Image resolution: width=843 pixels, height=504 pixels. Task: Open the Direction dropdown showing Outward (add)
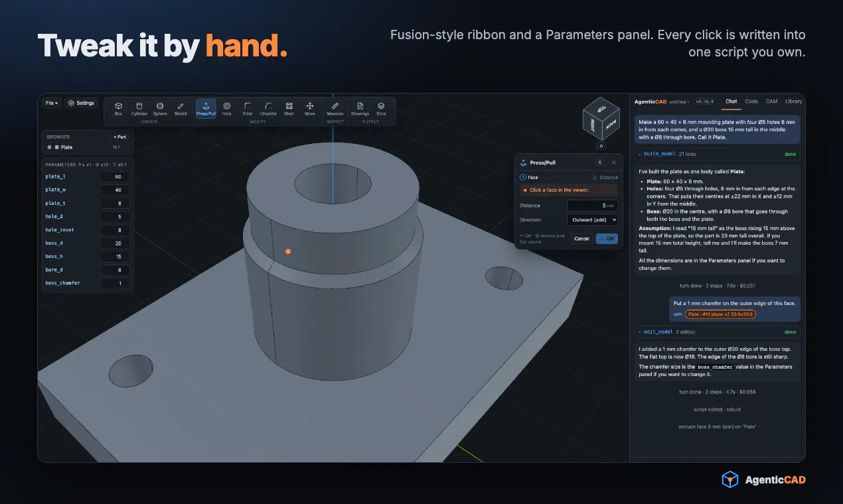pos(593,220)
